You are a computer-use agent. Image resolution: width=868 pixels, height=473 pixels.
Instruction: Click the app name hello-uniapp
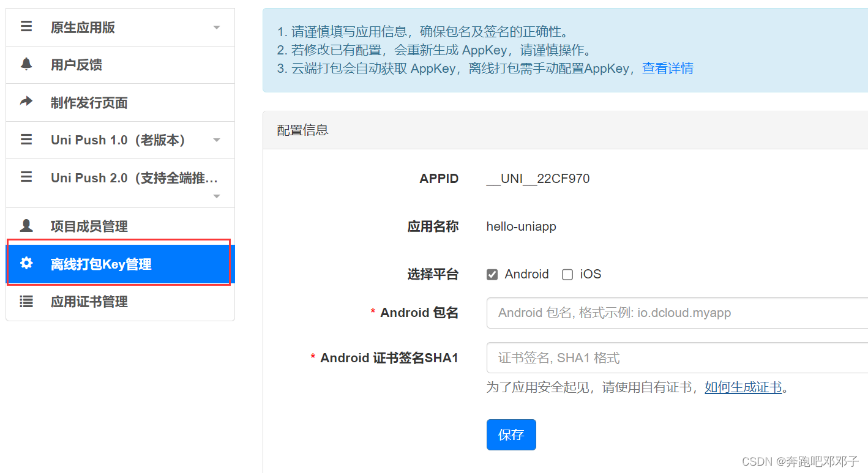[522, 226]
